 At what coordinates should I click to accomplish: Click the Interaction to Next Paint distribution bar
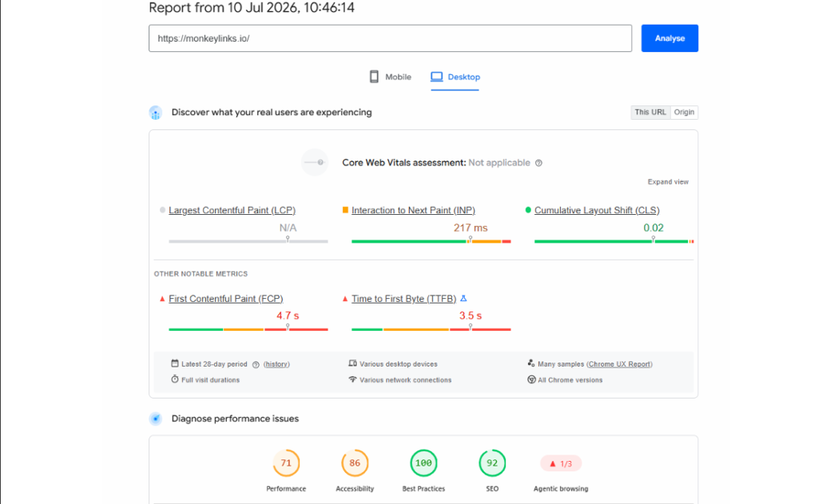431,241
